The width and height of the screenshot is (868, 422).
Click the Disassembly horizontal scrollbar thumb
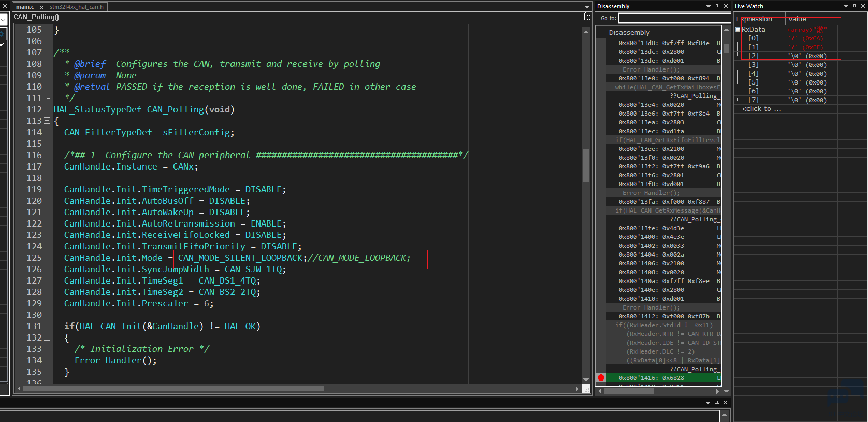(x=629, y=391)
